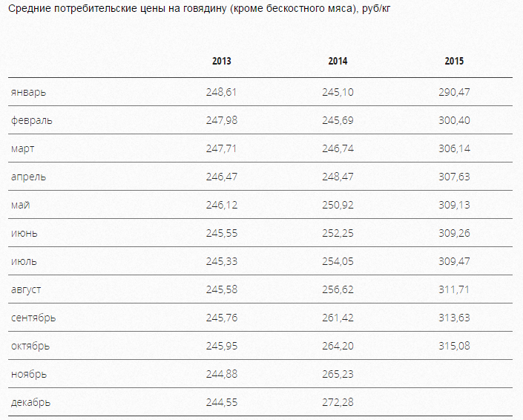Viewport: 523px width, 420px height.
Task: Click the value 248,61 for January 2013
Action: [221, 92]
